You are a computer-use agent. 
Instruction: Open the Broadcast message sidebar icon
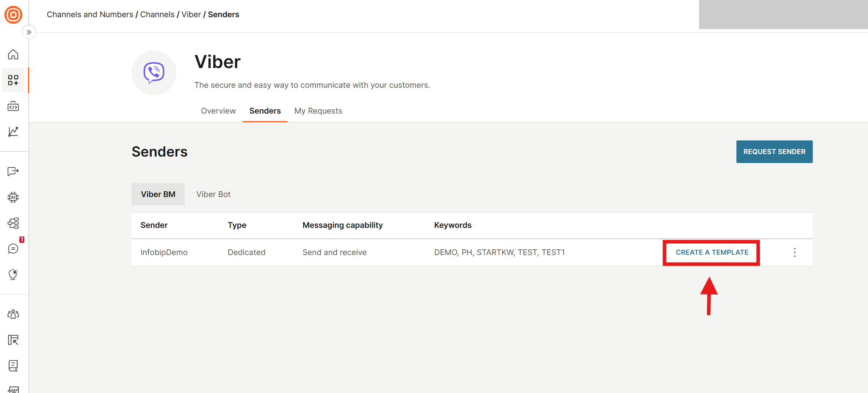pos(13,171)
